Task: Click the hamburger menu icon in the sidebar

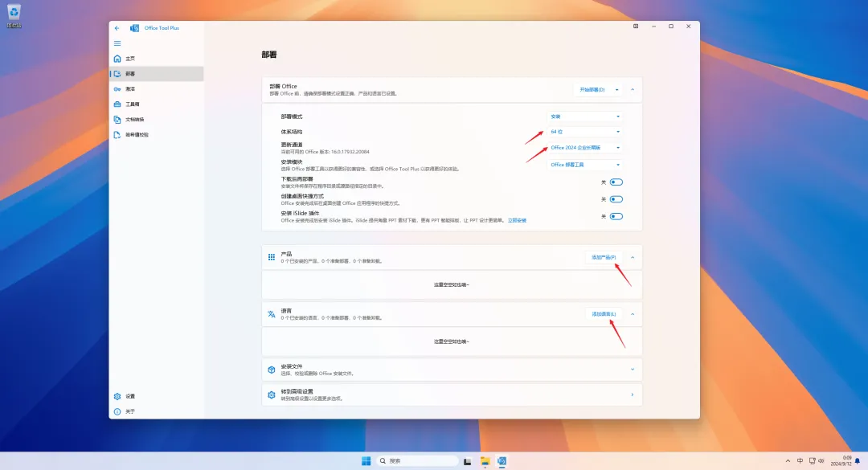Action: [117, 43]
